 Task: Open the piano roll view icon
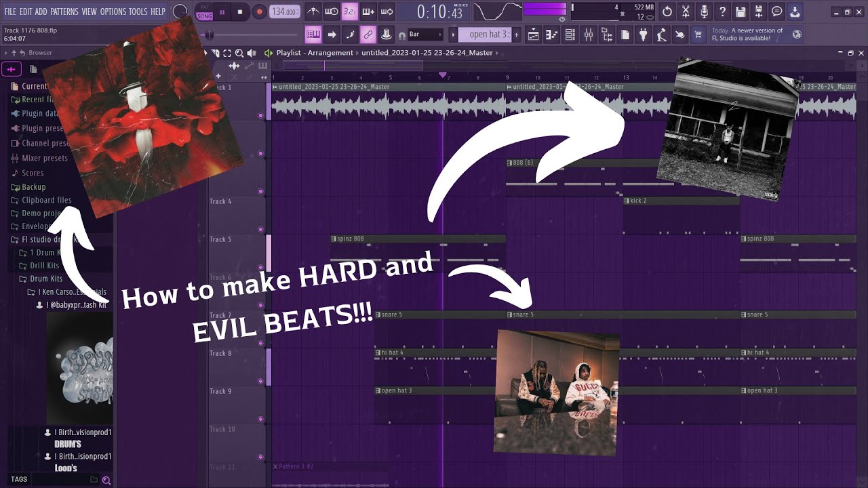[552, 35]
